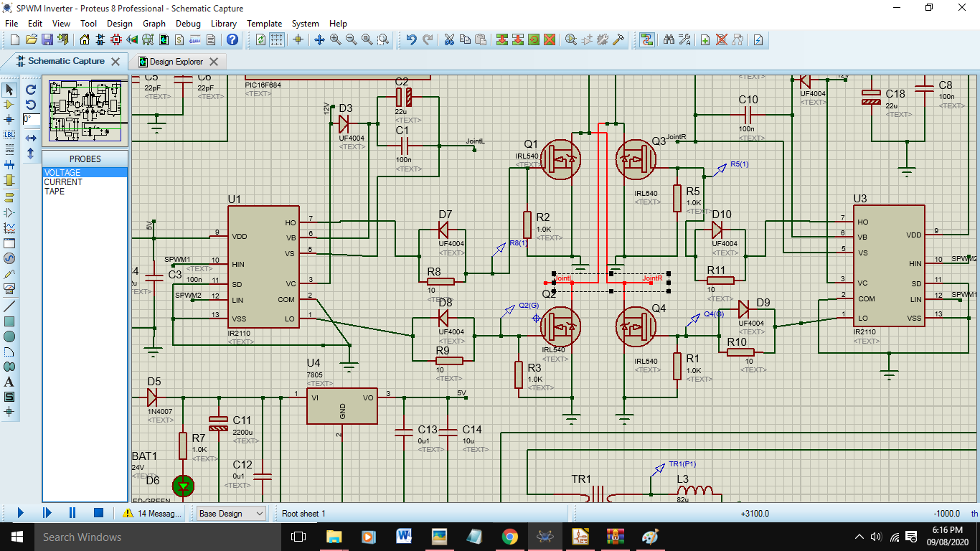Stop the simulation
The height and width of the screenshot is (551, 980).
coord(99,513)
